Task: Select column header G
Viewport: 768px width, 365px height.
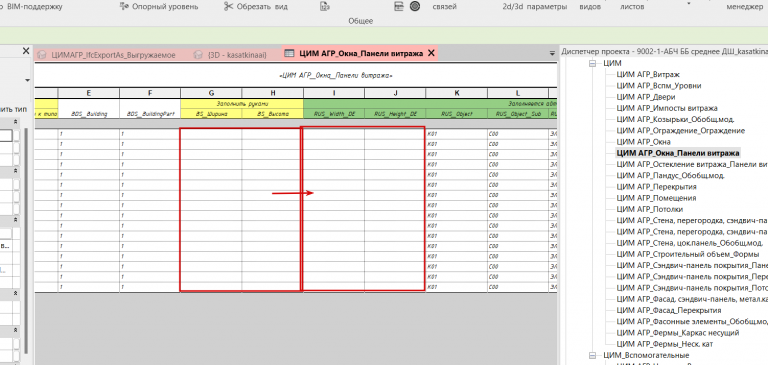Action: [x=211, y=93]
